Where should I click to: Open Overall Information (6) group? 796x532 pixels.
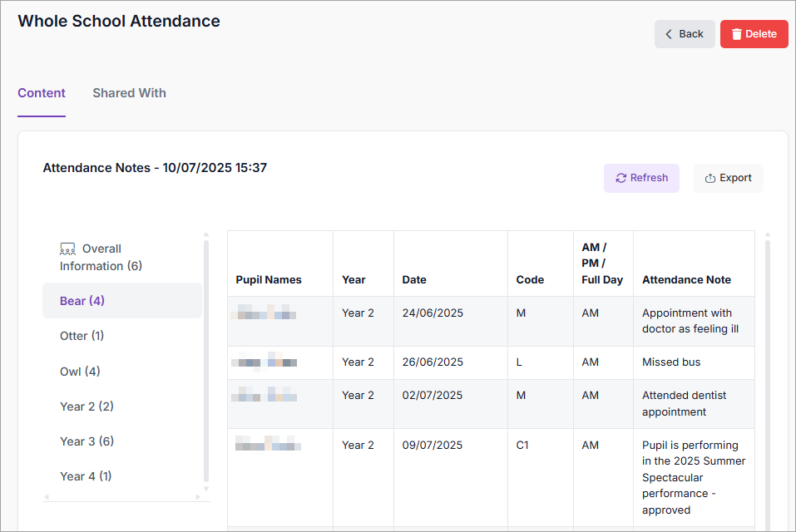click(101, 258)
